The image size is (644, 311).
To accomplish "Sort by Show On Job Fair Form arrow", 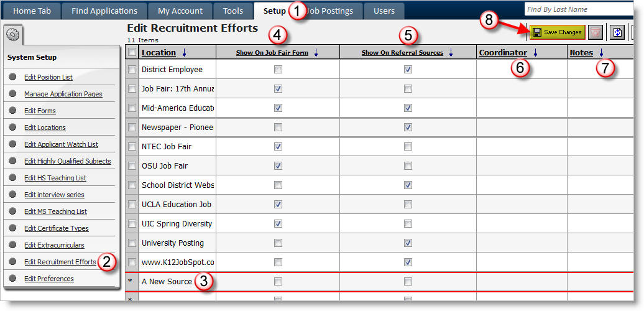I will tap(316, 53).
